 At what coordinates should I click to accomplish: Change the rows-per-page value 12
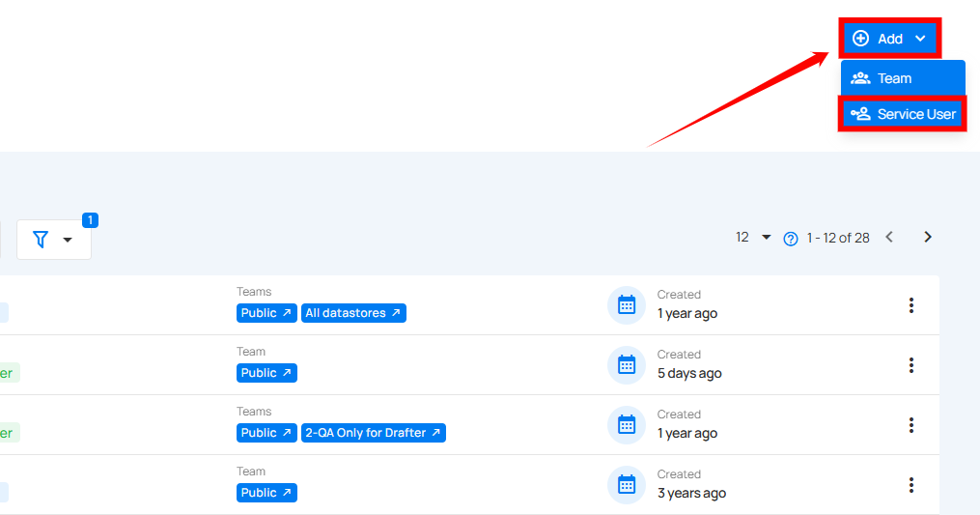coord(752,237)
